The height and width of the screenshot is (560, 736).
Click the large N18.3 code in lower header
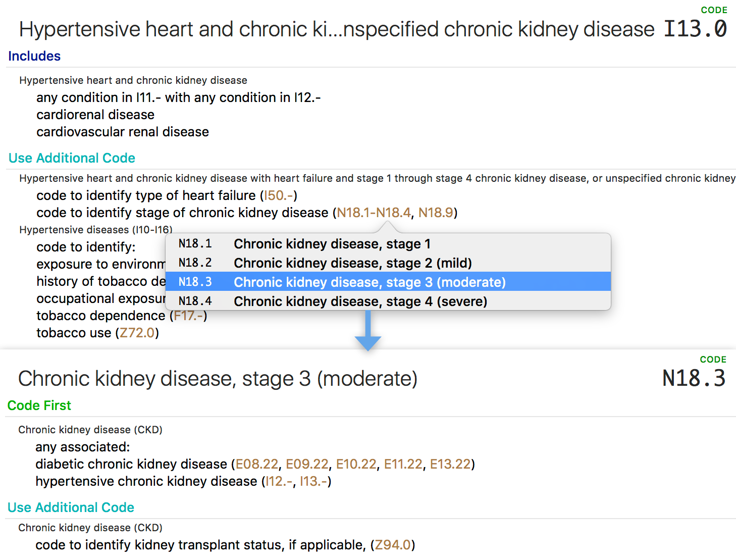pyautogui.click(x=694, y=378)
